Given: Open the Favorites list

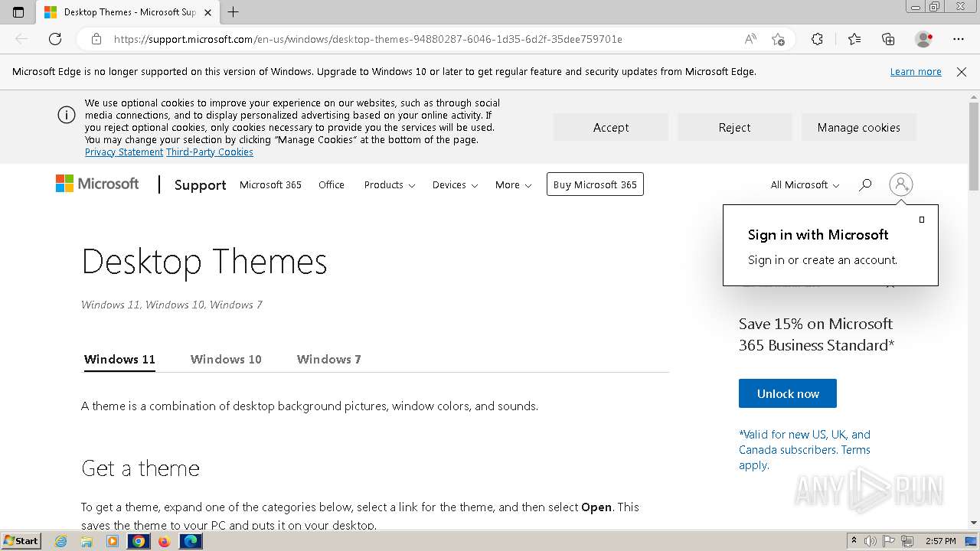Looking at the screenshot, I should pyautogui.click(x=854, y=39).
